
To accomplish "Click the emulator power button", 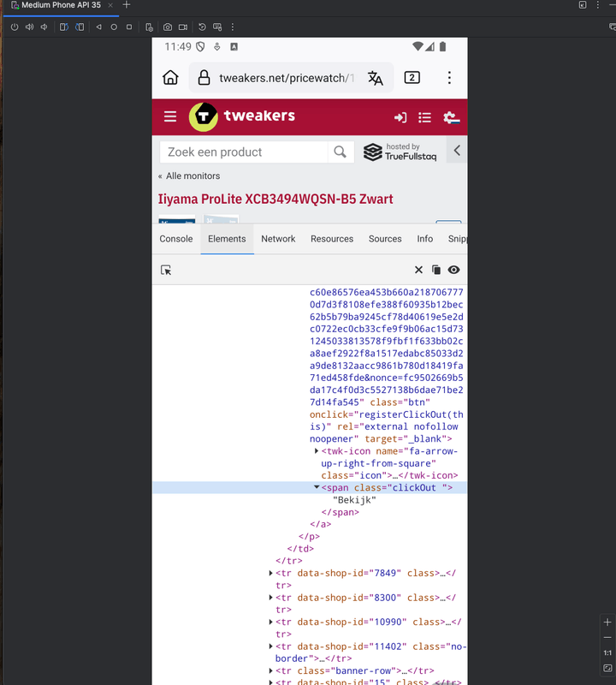I will (x=15, y=27).
